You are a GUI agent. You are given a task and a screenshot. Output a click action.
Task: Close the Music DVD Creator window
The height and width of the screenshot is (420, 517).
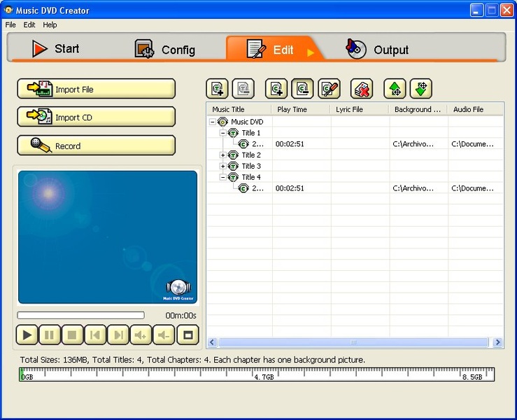pos(507,10)
